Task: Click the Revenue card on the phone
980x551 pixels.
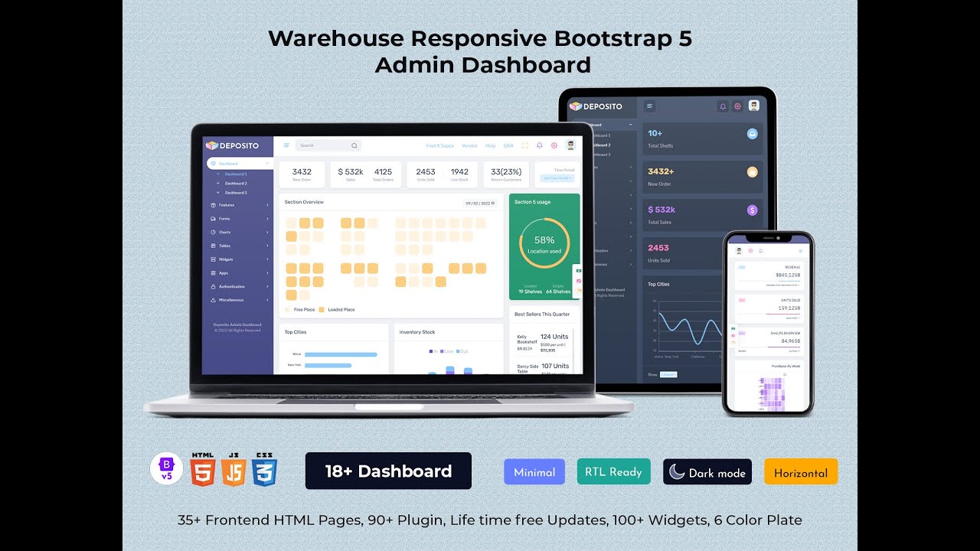Action: click(x=768, y=275)
